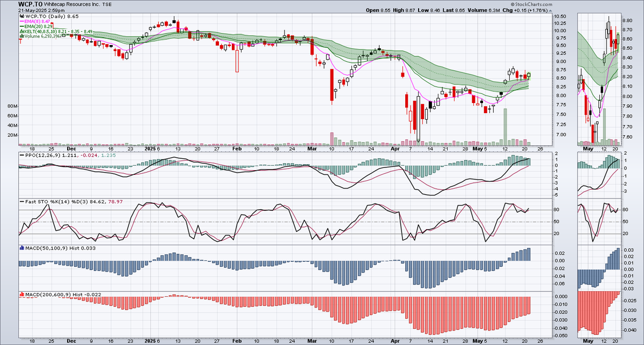Click the EMA(8) 8.47 legend entry

(x=38, y=22)
